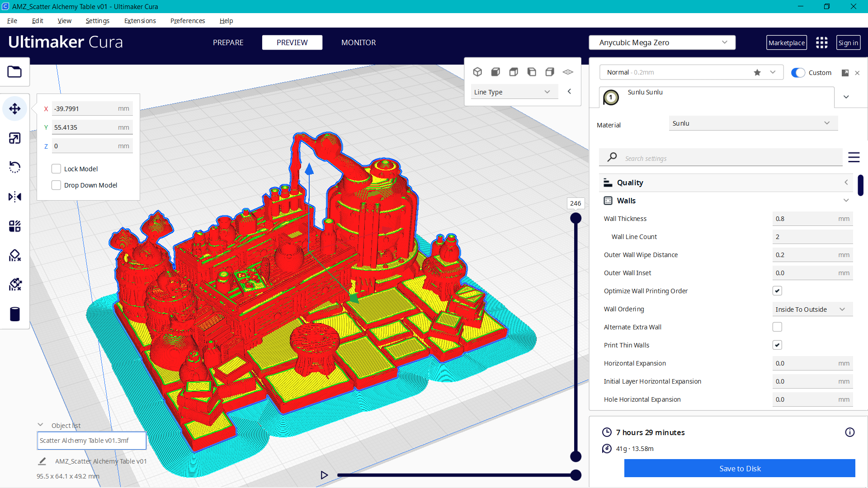Switch to the isometric camera view preset

[477, 71]
